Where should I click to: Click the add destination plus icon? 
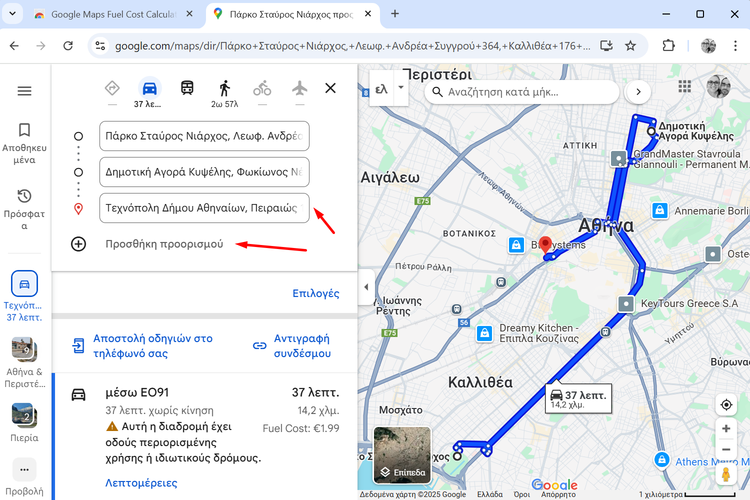[78, 244]
